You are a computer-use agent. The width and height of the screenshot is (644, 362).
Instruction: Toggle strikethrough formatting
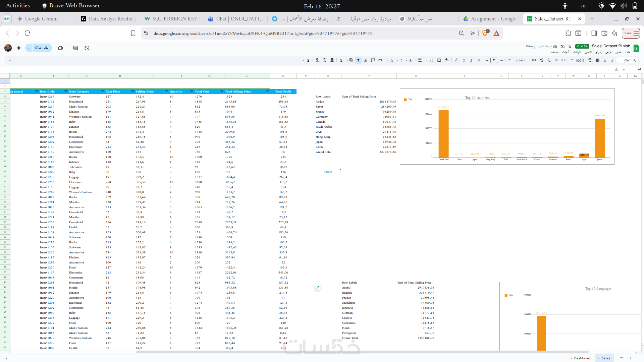[x=464, y=60]
